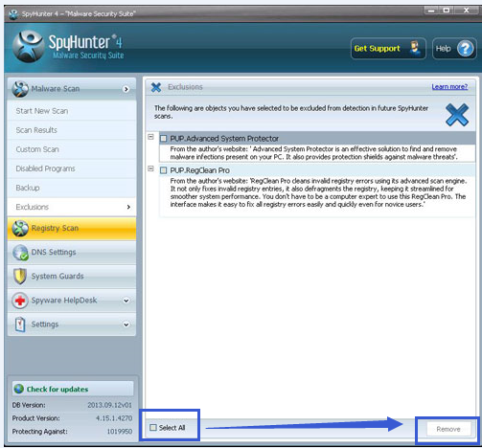The height and width of the screenshot is (448, 482).
Task: Click the DNS Settings globe icon
Action: point(20,253)
